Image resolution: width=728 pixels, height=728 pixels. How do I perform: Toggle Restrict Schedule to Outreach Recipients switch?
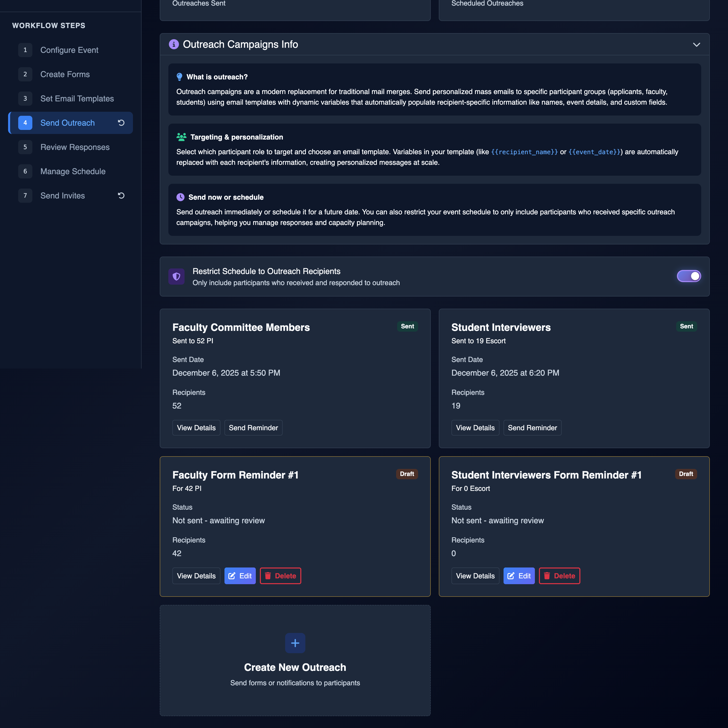tap(688, 276)
